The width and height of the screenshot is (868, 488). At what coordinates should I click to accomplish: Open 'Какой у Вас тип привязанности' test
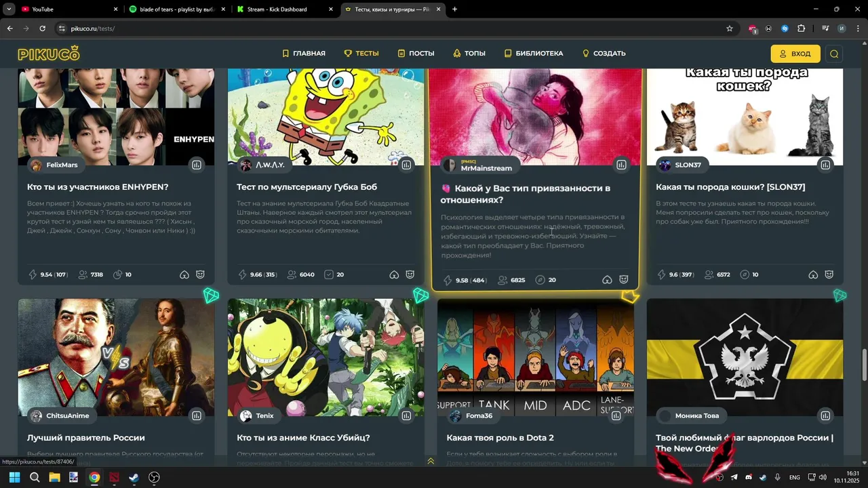(526, 195)
